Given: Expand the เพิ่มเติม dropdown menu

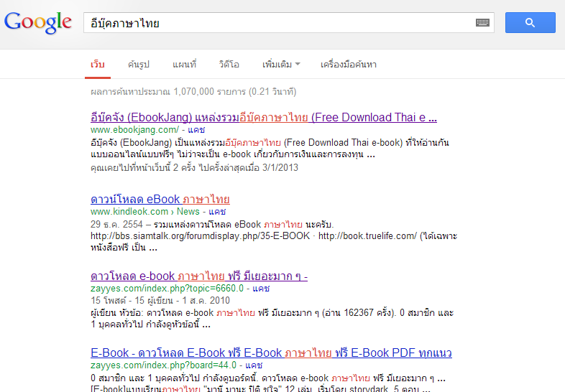Looking at the screenshot, I should point(281,65).
